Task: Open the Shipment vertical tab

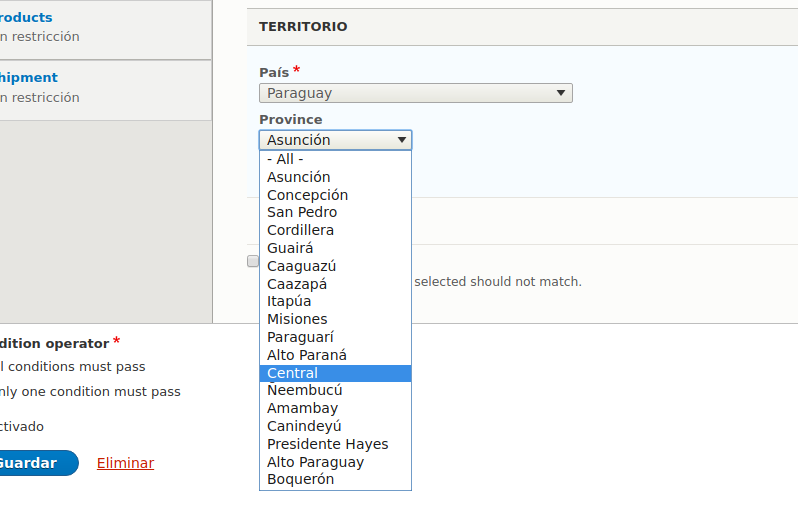Action: click(28, 77)
